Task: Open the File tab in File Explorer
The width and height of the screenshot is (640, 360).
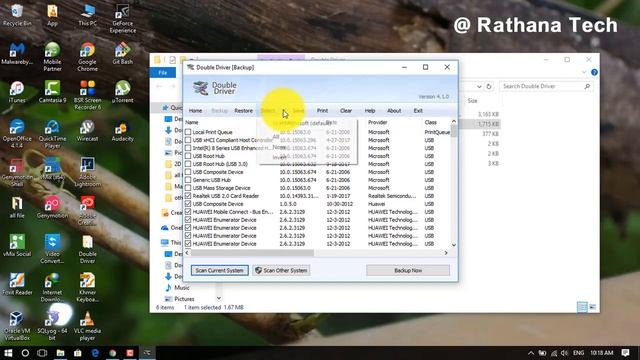Action: 163,73
